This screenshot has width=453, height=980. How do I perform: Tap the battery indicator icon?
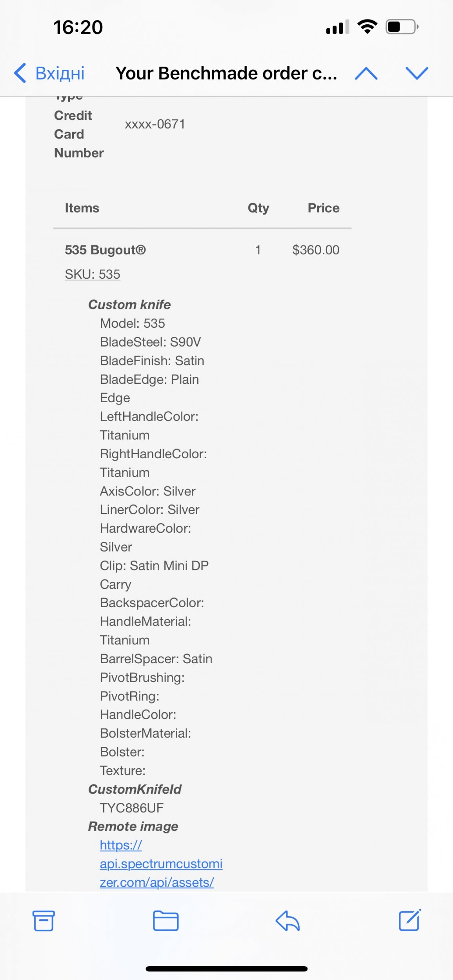[402, 27]
